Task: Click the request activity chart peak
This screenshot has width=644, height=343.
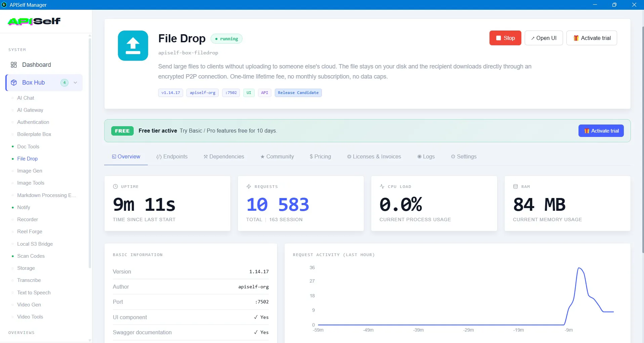Action: click(x=579, y=268)
